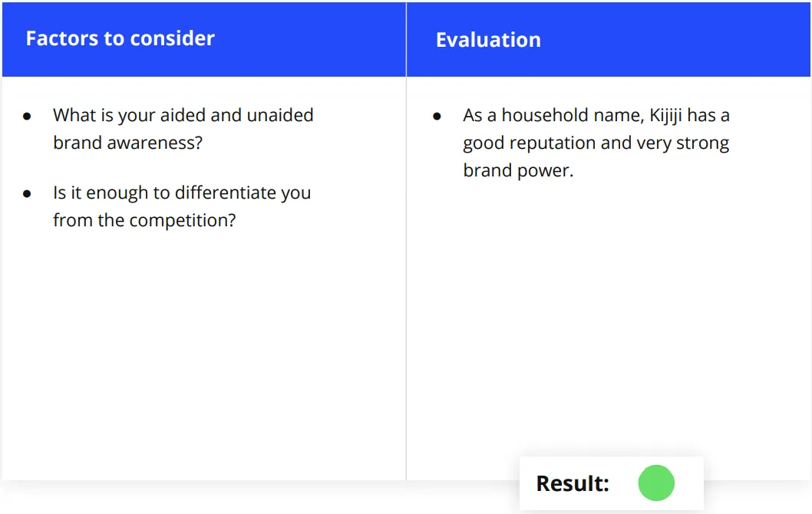Click the text 'brand power.'
This screenshot has width=812, height=514.
tap(518, 171)
